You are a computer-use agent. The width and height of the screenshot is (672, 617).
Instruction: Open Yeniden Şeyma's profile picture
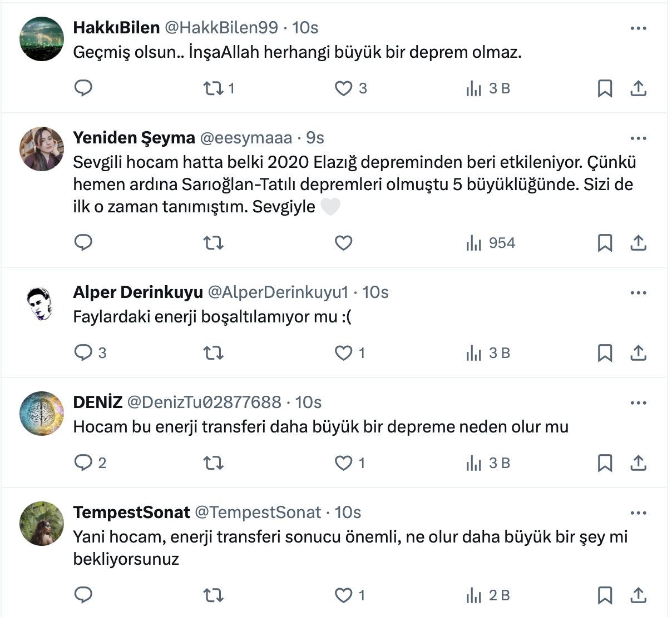point(42,148)
